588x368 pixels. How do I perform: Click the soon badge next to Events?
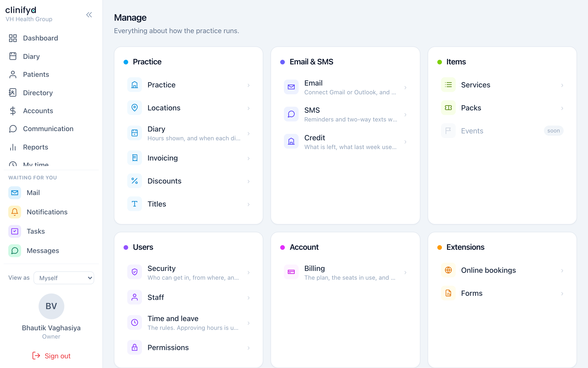[x=554, y=131]
